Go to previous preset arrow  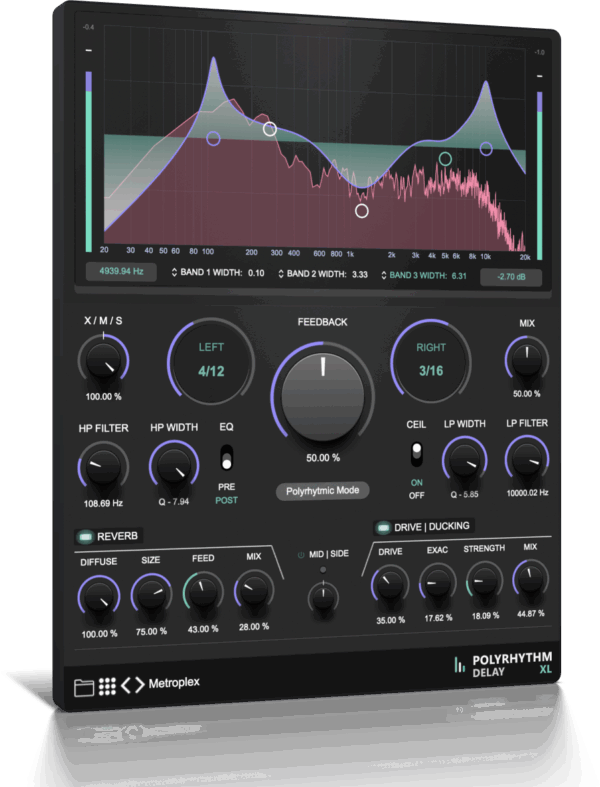point(126,685)
